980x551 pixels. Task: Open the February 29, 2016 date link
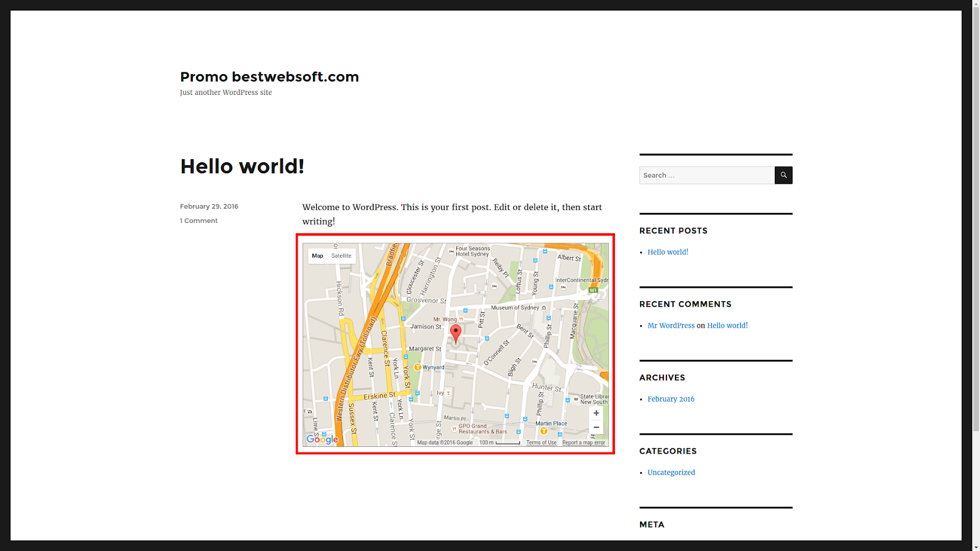[209, 206]
